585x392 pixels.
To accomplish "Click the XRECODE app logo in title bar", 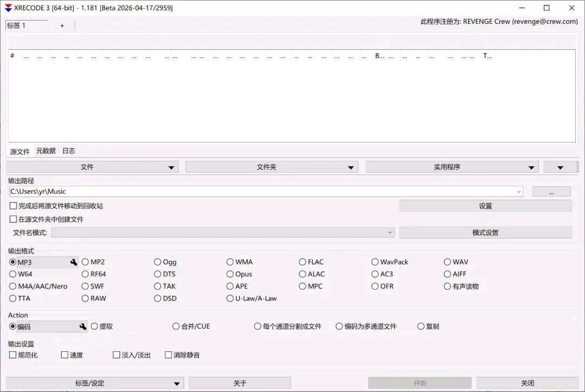I will click(8, 8).
